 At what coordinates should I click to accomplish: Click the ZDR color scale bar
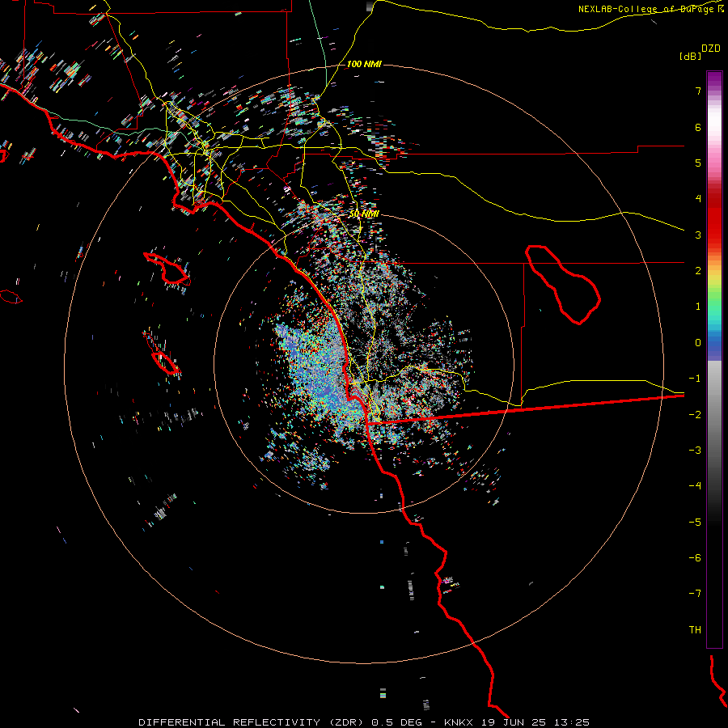click(x=714, y=359)
